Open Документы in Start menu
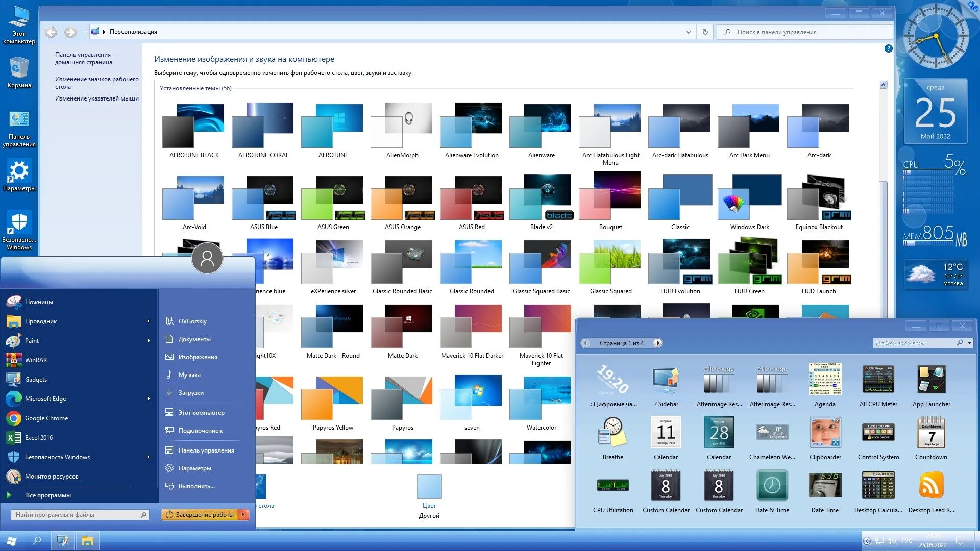 (x=194, y=339)
